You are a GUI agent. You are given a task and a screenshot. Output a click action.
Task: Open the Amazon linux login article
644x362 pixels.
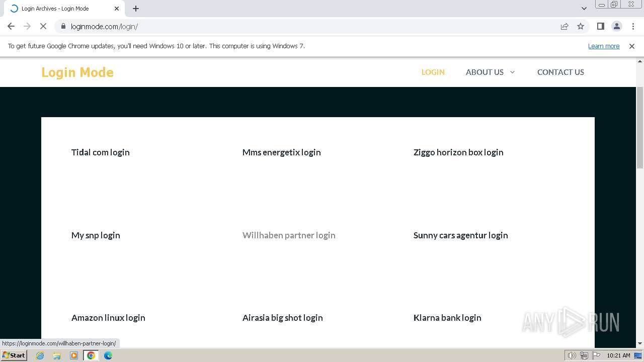pos(108,318)
